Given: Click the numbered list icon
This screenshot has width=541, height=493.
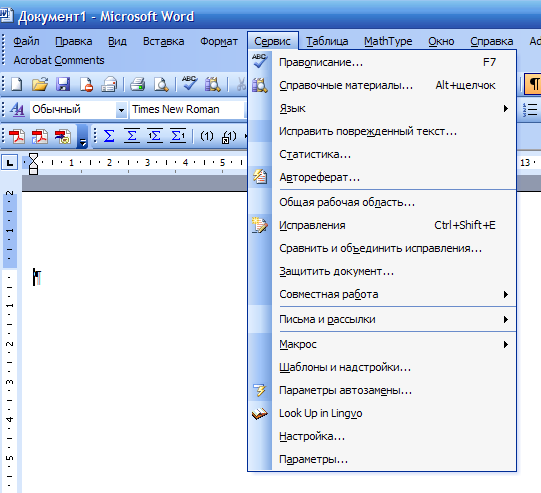Looking at the screenshot, I should (x=530, y=110).
